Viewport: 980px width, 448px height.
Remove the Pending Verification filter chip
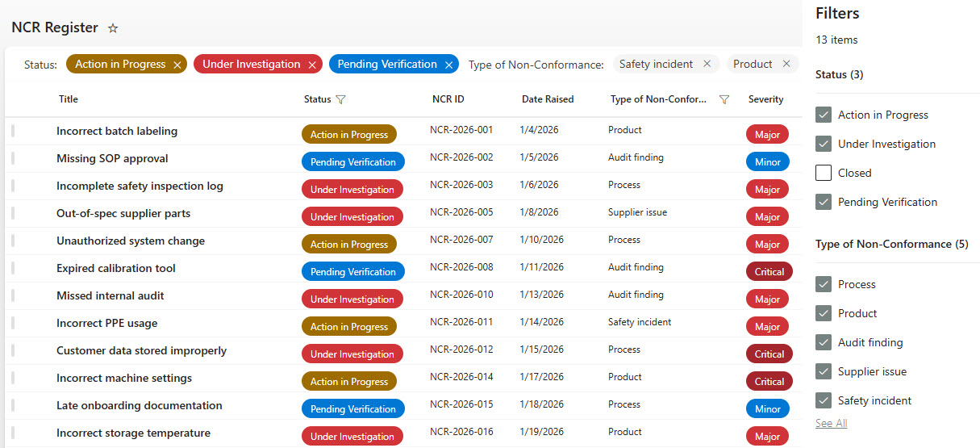tap(448, 65)
